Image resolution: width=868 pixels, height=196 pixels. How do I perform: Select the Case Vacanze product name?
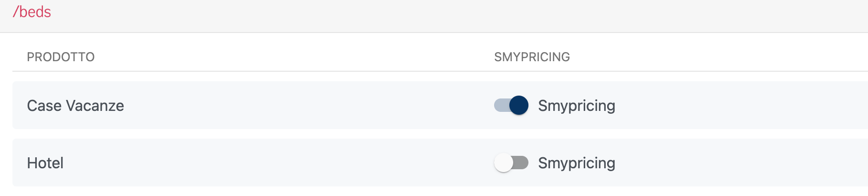click(x=75, y=106)
